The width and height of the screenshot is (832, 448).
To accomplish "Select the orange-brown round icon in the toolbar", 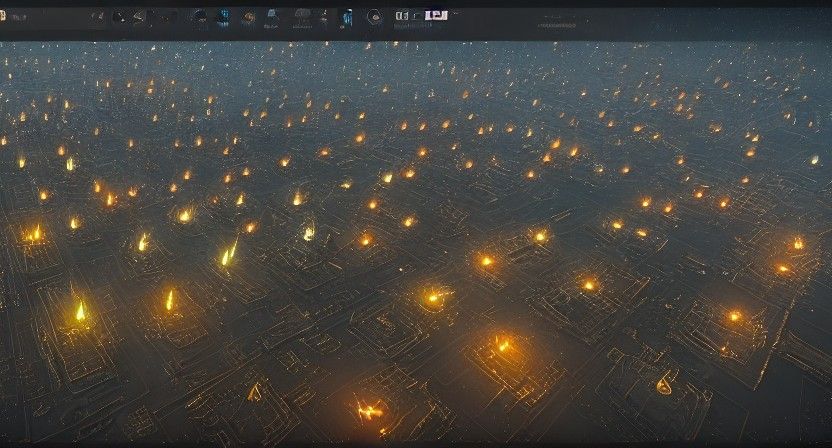I will [x=248, y=17].
